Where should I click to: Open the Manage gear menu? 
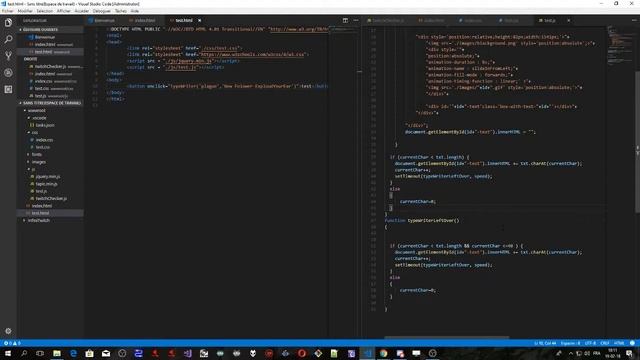click(x=8, y=331)
